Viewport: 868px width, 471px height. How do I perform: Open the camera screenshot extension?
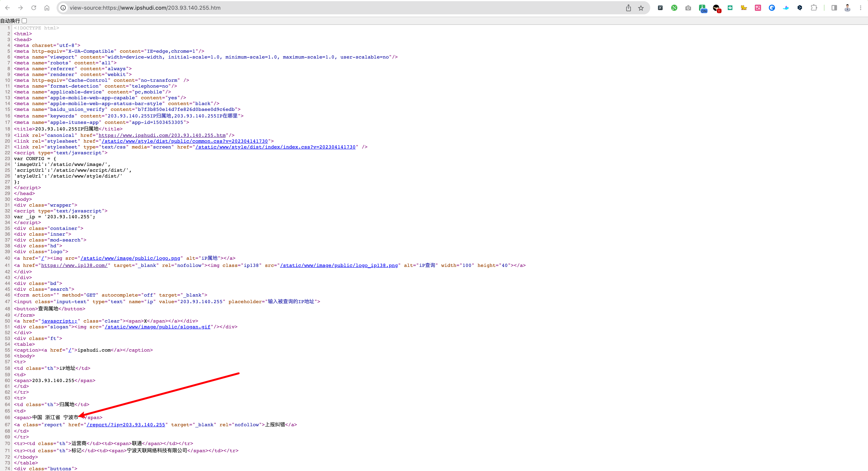(x=688, y=8)
